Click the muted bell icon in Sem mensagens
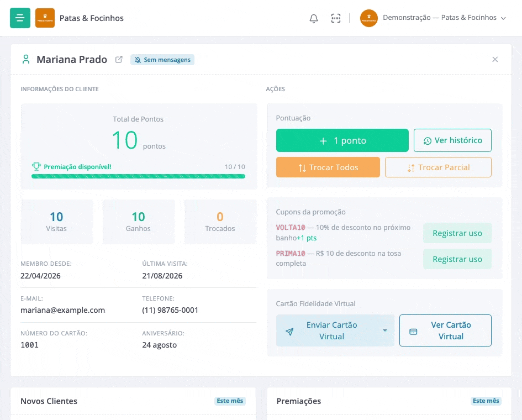The image size is (522, 420). (x=138, y=60)
